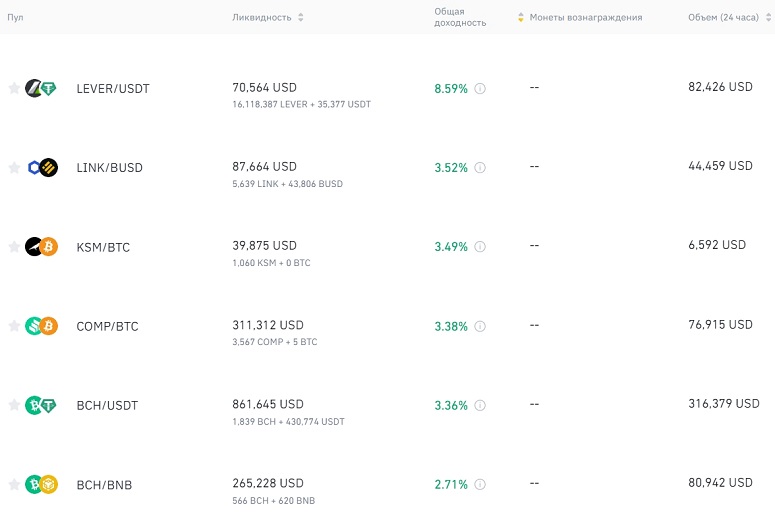Click the Пул column header
Image resolution: width=775 pixels, height=513 pixels.
[15, 17]
